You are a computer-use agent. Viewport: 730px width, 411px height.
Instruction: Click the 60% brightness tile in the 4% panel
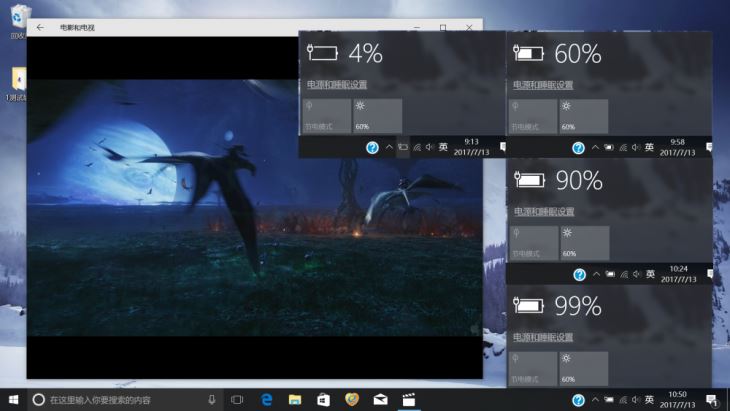[378, 115]
